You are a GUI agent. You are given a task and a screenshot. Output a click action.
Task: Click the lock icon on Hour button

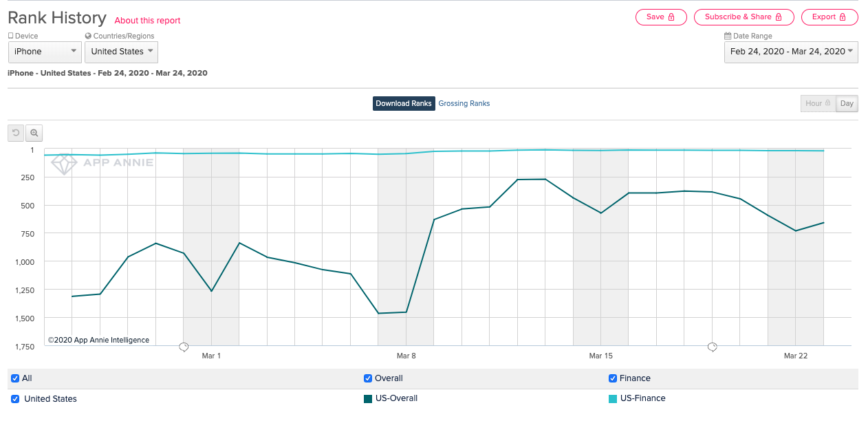pos(828,104)
